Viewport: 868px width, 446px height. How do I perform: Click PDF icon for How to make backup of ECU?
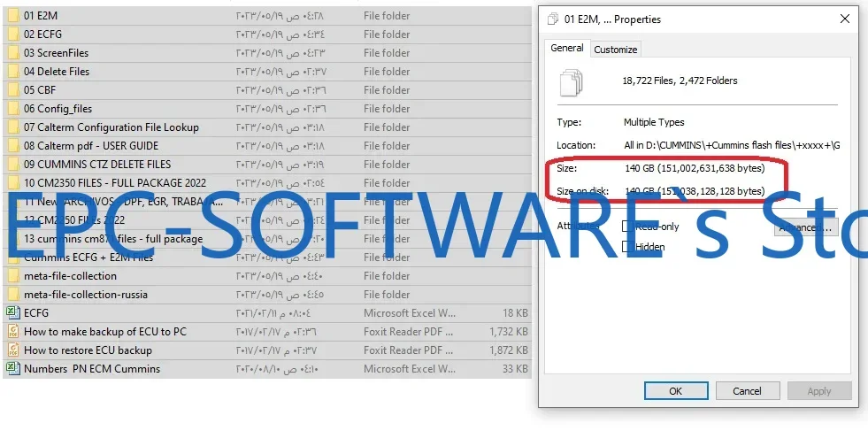(13, 332)
